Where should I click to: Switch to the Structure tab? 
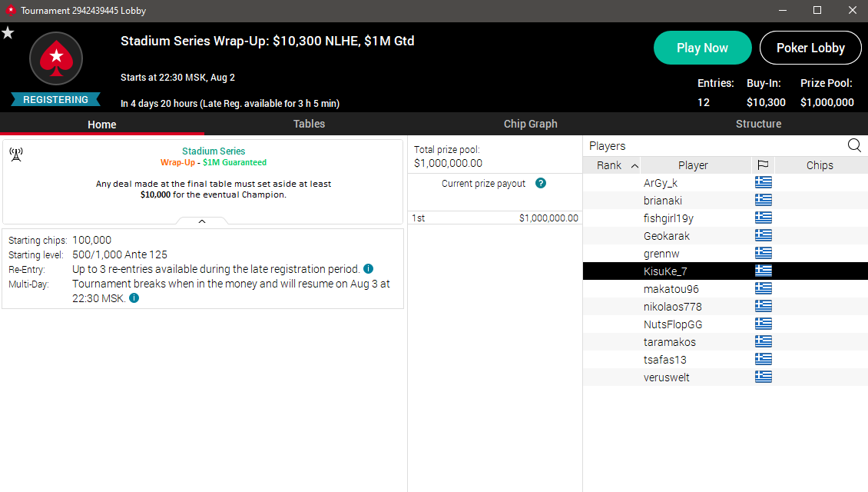tap(758, 124)
